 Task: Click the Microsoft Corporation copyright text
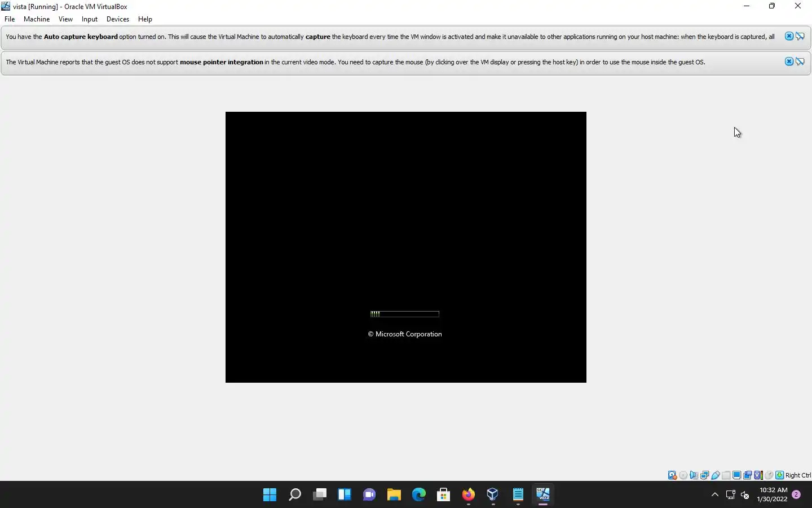pyautogui.click(x=405, y=334)
